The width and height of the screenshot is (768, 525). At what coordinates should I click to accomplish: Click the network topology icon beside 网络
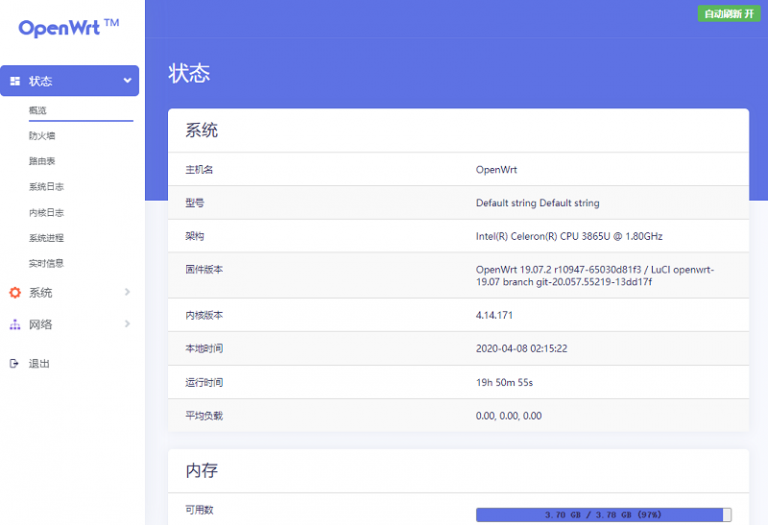(15, 324)
